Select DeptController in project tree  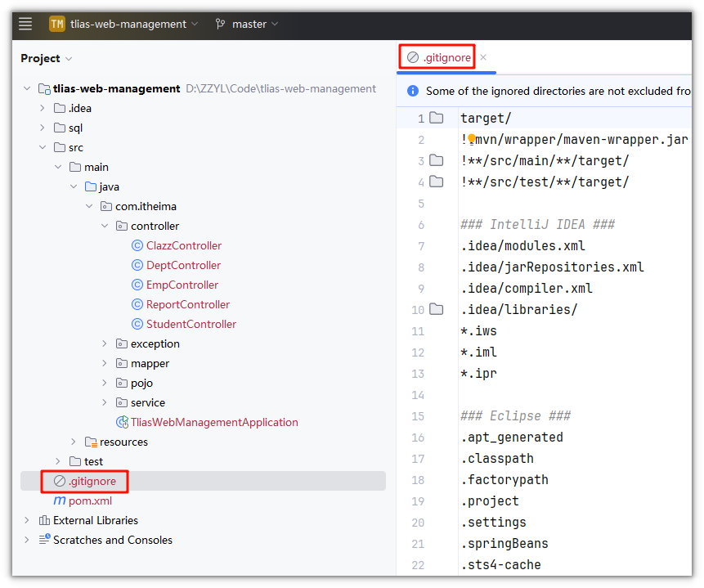coord(183,266)
